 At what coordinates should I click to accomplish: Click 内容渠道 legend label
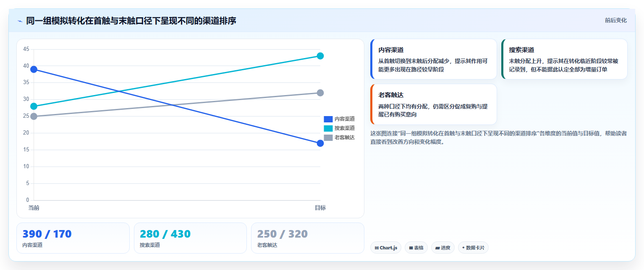click(x=345, y=119)
